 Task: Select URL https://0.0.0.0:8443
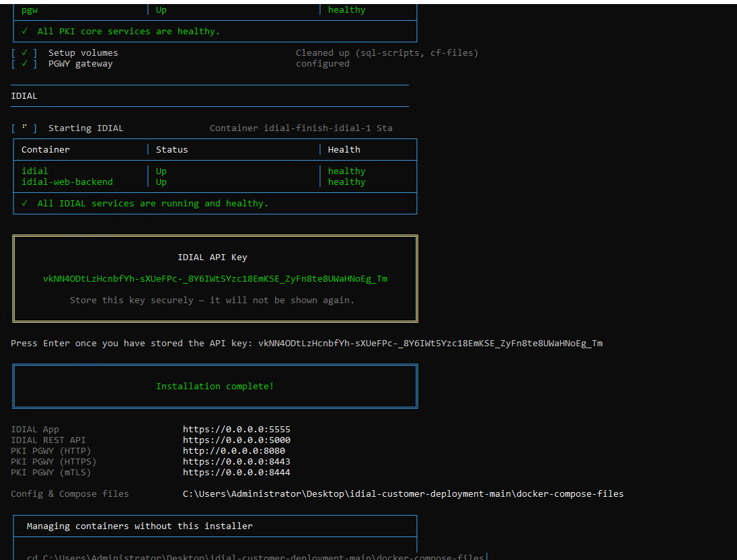pos(237,462)
